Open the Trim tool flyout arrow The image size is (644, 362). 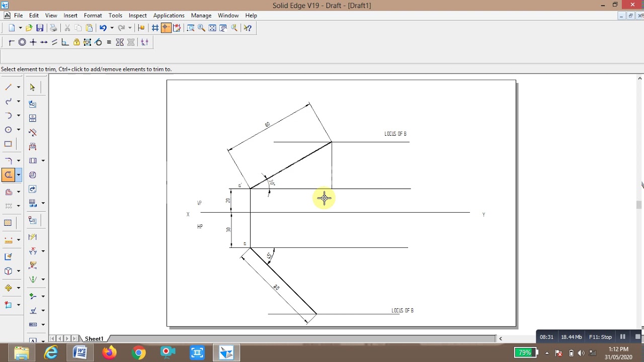[x=19, y=175]
